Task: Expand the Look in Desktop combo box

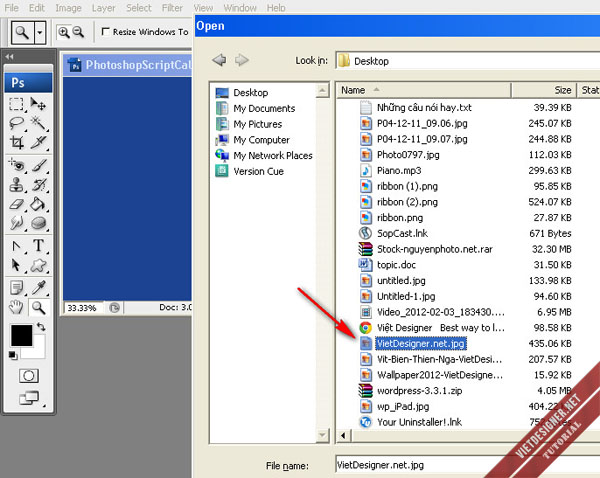Action: pos(468,61)
